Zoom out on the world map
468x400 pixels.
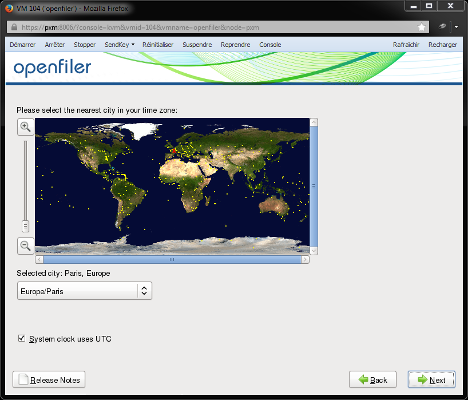[25, 246]
